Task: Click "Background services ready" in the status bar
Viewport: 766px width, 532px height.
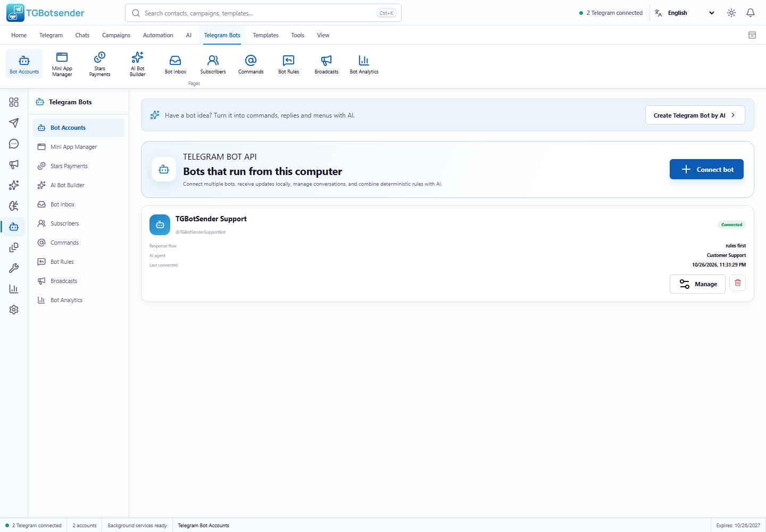Action: pos(137,526)
